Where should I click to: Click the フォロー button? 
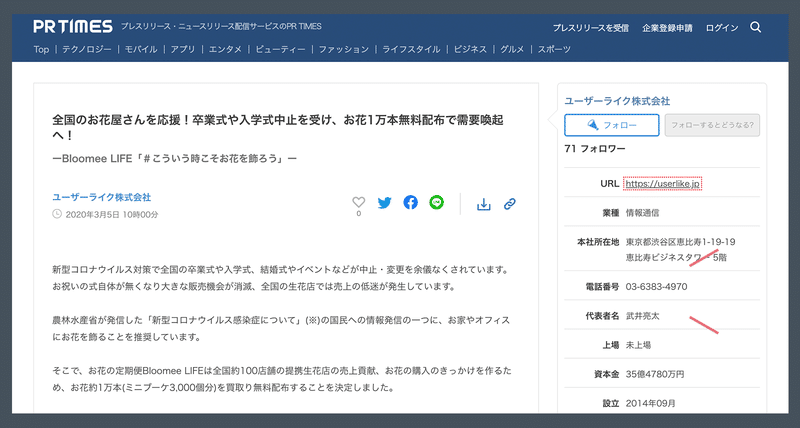pyautogui.click(x=612, y=125)
